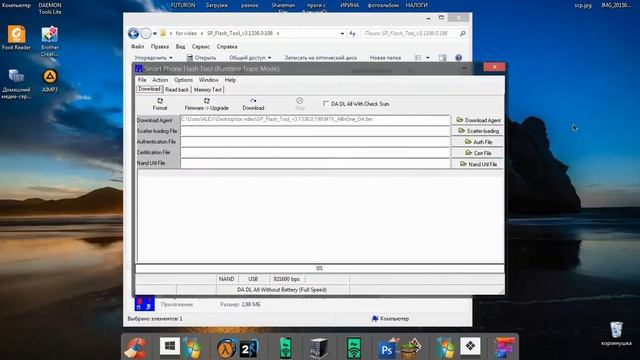640x360 pixels.
Task: Open Explorer help icon
Action: pos(458,58)
